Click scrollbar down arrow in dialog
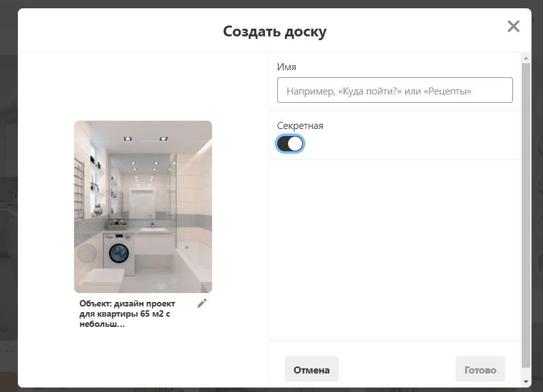Screen dimensions: 543x392 (526, 381)
